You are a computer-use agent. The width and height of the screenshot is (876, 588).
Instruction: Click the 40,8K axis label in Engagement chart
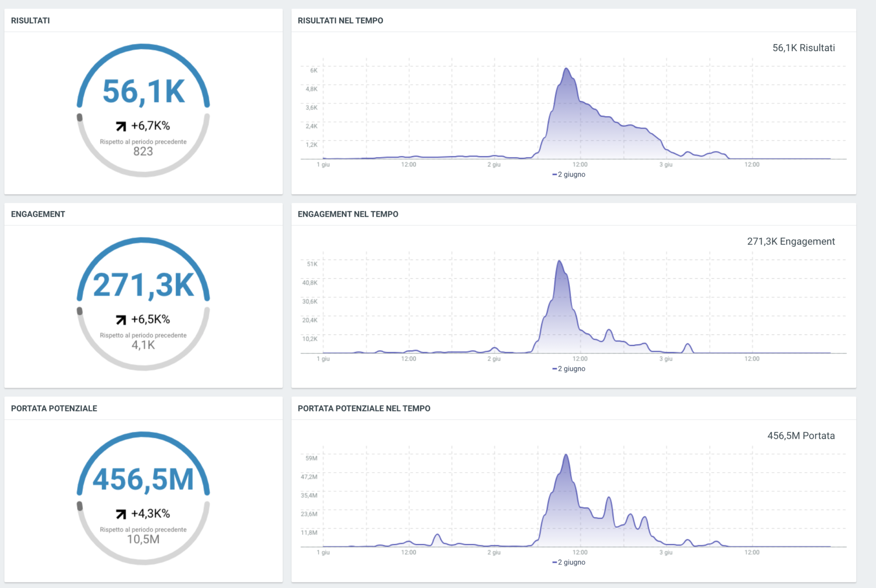click(x=310, y=282)
